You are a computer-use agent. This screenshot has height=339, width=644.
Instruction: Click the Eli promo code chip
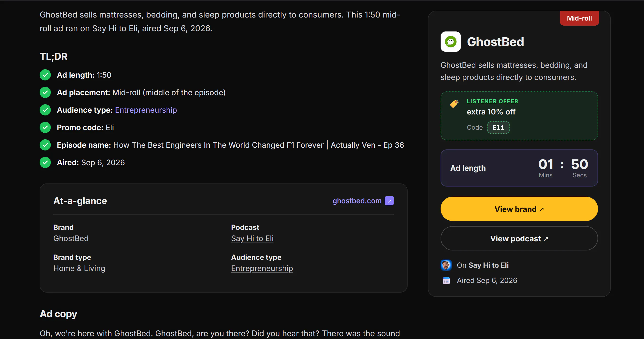point(498,128)
